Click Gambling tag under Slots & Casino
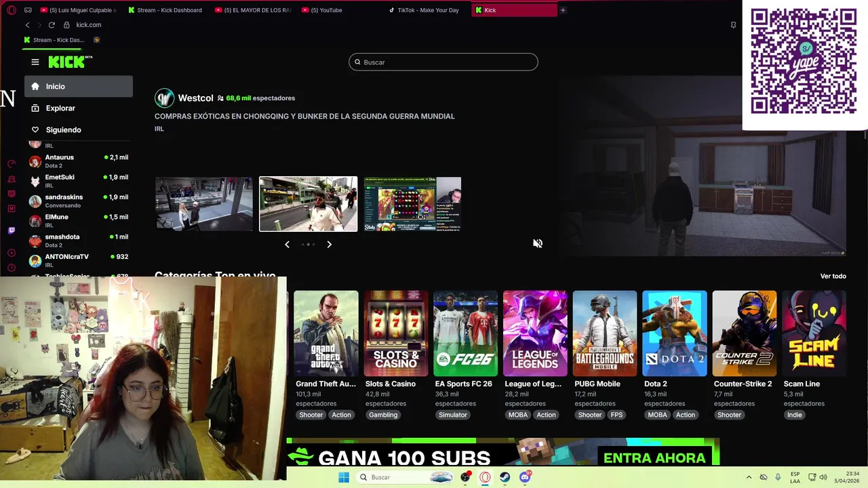This screenshot has width=868, height=488. pyautogui.click(x=383, y=415)
